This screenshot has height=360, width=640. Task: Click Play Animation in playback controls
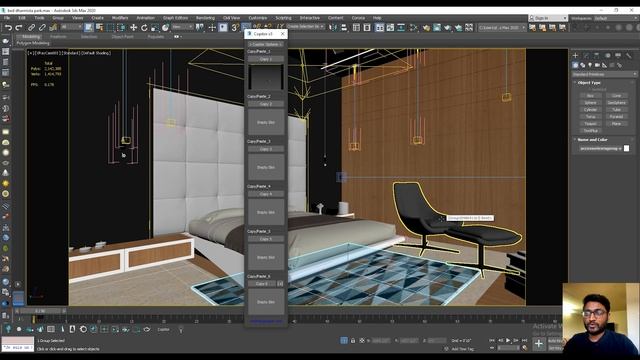508,340
